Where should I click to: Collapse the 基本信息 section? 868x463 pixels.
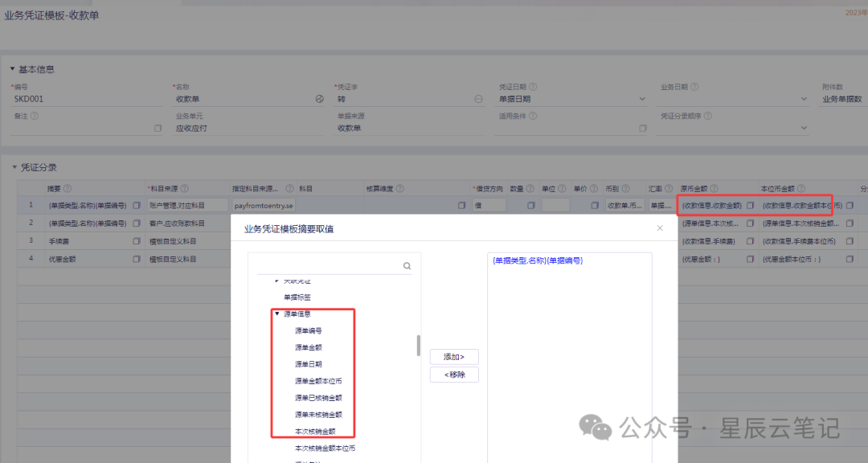click(x=12, y=69)
